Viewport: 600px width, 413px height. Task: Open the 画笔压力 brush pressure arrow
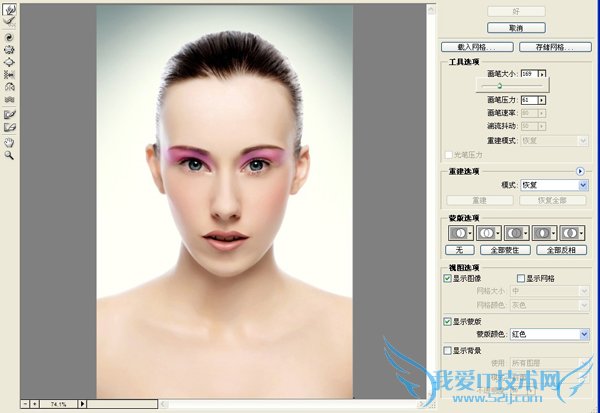click(542, 100)
